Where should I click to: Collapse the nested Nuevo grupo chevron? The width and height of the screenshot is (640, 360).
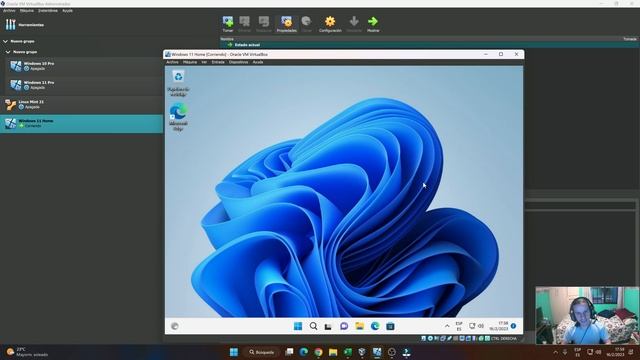(x=8, y=52)
